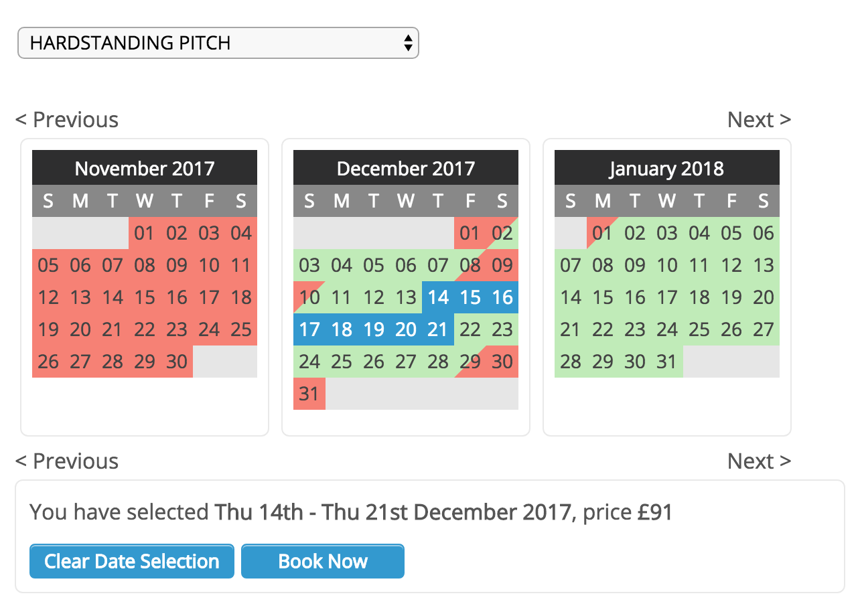
Task: Select December 14 in the calendar
Action: click(x=438, y=297)
